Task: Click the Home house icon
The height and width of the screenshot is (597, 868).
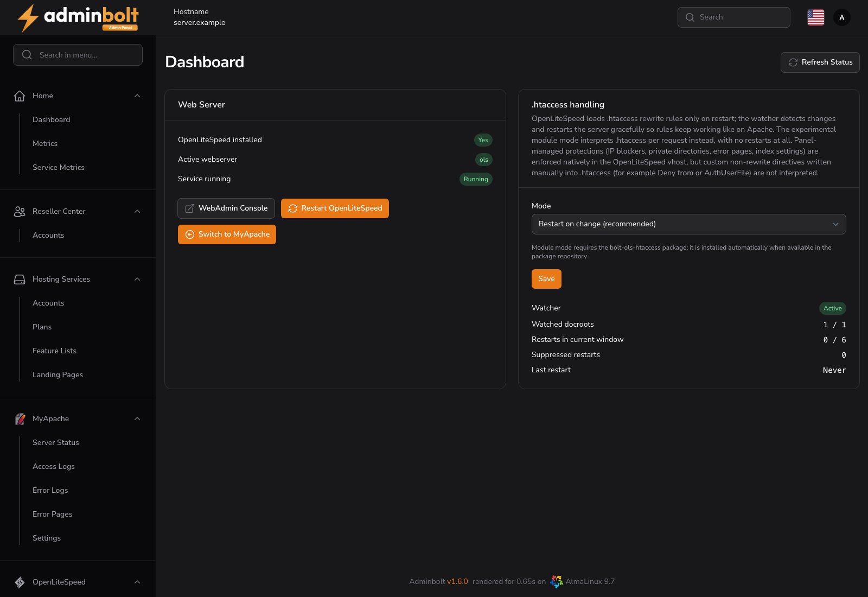Action: pyautogui.click(x=20, y=96)
